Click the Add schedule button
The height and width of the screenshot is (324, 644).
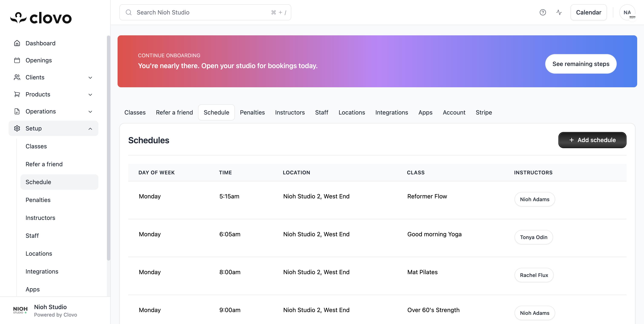(x=592, y=140)
